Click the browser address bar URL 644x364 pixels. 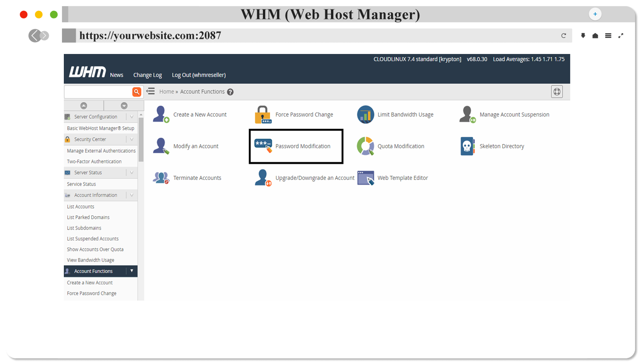(x=150, y=36)
